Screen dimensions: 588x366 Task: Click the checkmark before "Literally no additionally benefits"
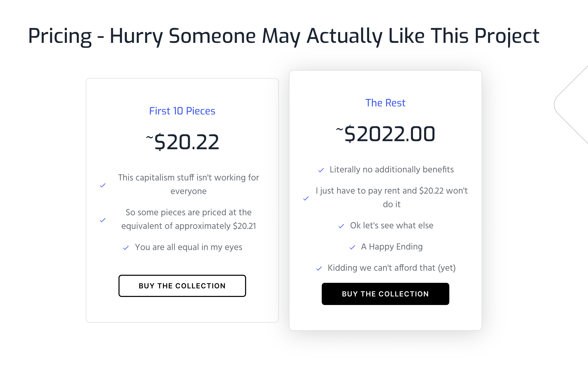tap(321, 170)
